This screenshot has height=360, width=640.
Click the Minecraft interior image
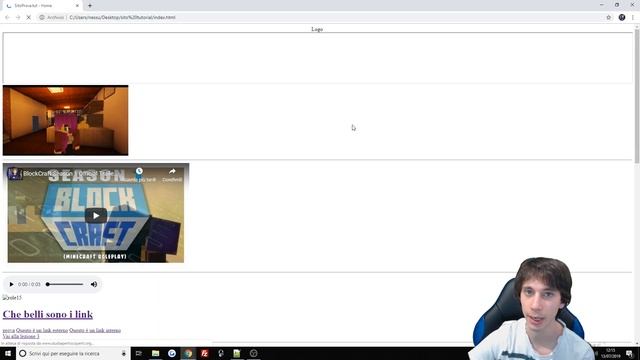click(65, 120)
